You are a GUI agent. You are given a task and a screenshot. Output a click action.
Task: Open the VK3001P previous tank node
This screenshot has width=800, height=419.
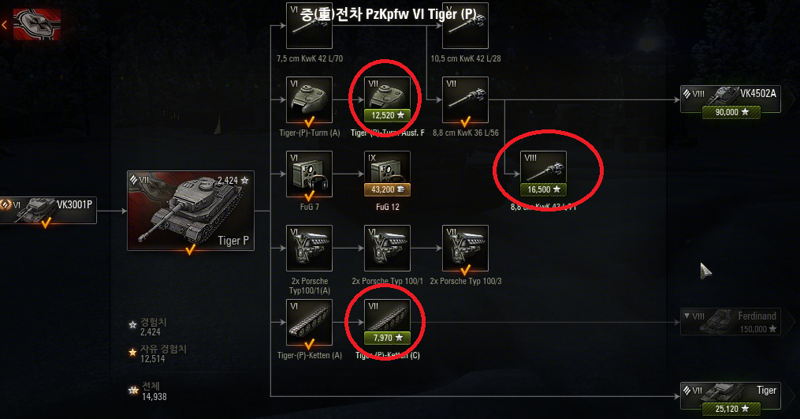coord(48,210)
